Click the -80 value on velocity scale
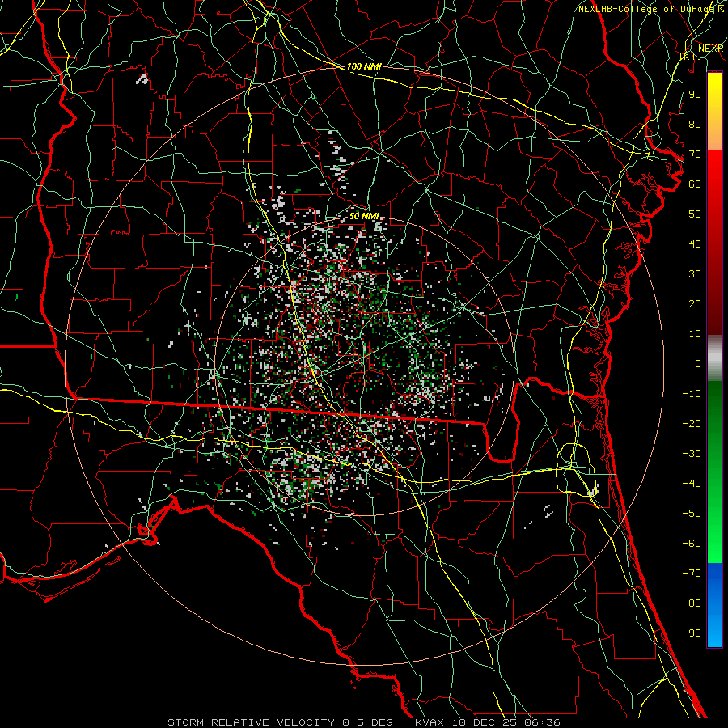This screenshot has width=728, height=728. (x=692, y=603)
